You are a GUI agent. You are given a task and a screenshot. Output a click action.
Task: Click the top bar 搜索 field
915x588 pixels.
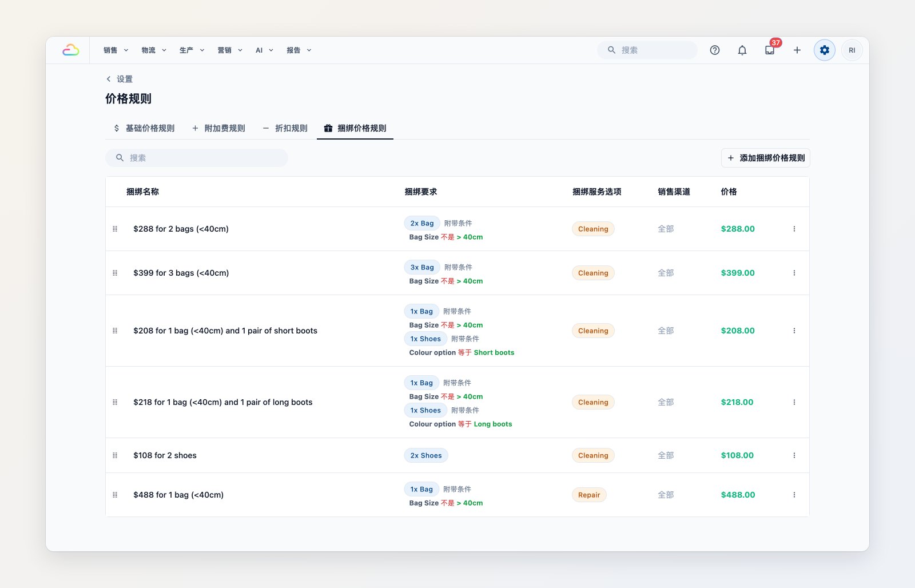pyautogui.click(x=647, y=50)
